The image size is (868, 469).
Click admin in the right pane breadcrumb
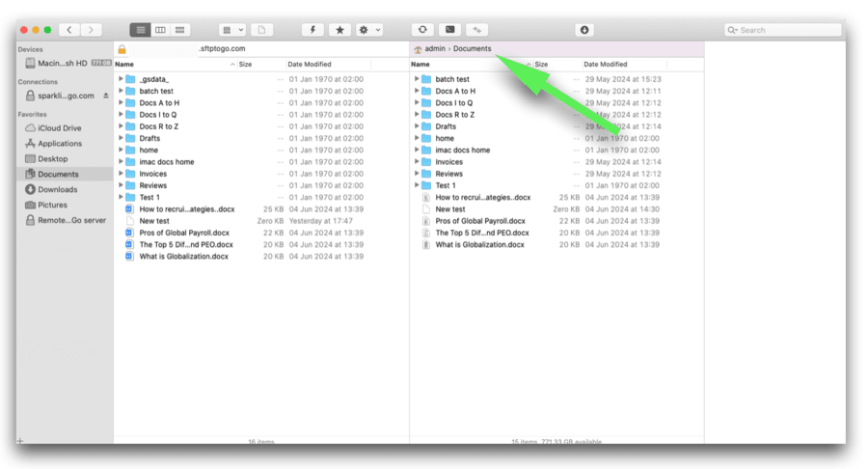click(435, 48)
